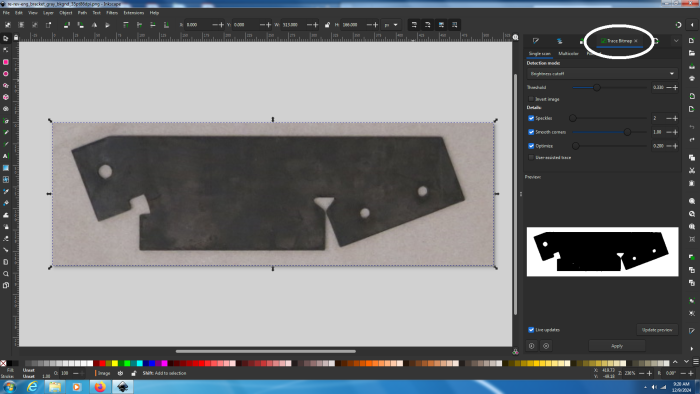This screenshot has width=700, height=394.
Task: Switch to the Multicolor tab
Action: click(x=568, y=54)
